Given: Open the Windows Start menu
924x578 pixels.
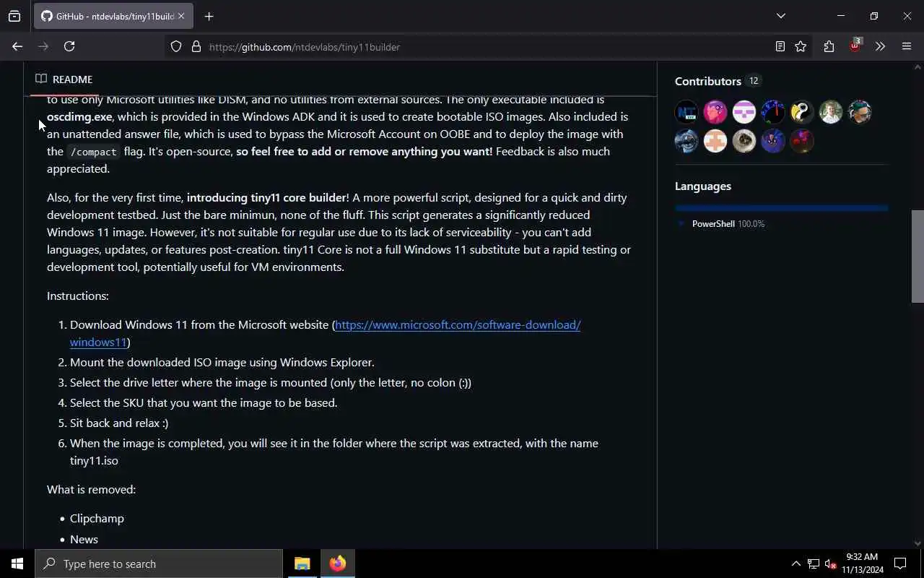Looking at the screenshot, I should [17, 564].
